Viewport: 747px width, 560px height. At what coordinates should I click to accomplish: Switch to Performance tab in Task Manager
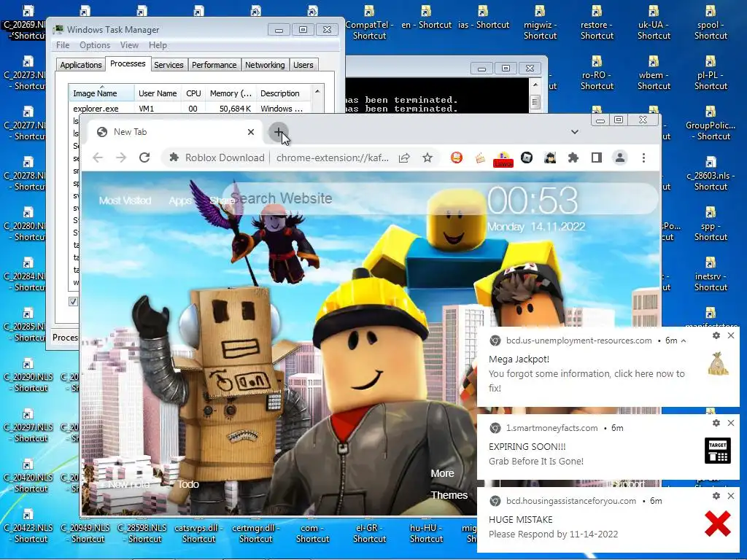click(x=214, y=65)
